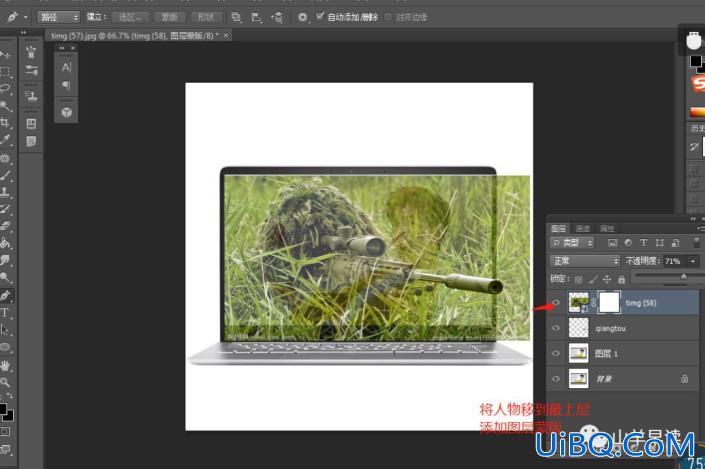This screenshot has height=469, width=705.
Task: Open the 3D panel cube icon
Action: [67, 112]
